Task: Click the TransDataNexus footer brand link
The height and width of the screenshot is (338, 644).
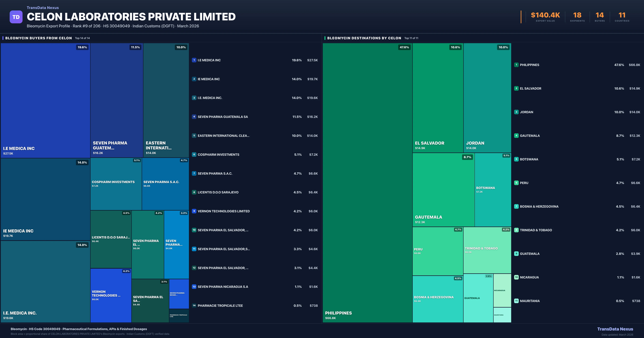Action: pyautogui.click(x=615, y=329)
